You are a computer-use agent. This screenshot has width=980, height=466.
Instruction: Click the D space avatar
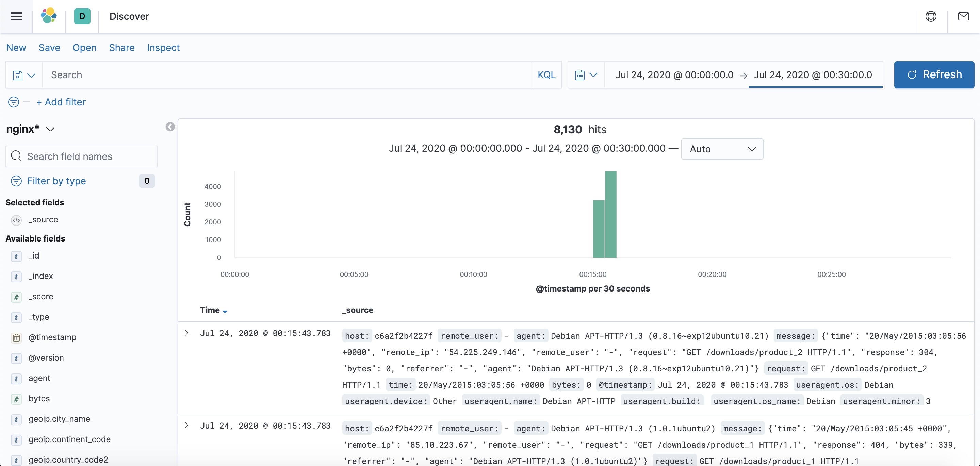click(x=82, y=16)
